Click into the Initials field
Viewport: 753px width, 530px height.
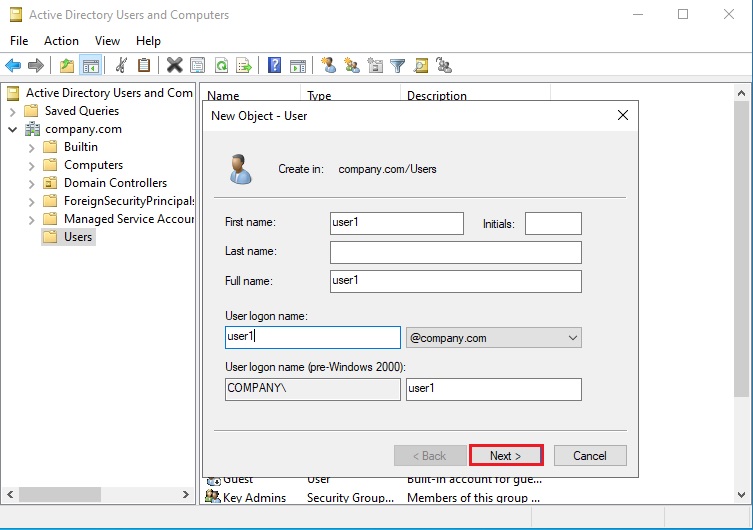tap(552, 223)
